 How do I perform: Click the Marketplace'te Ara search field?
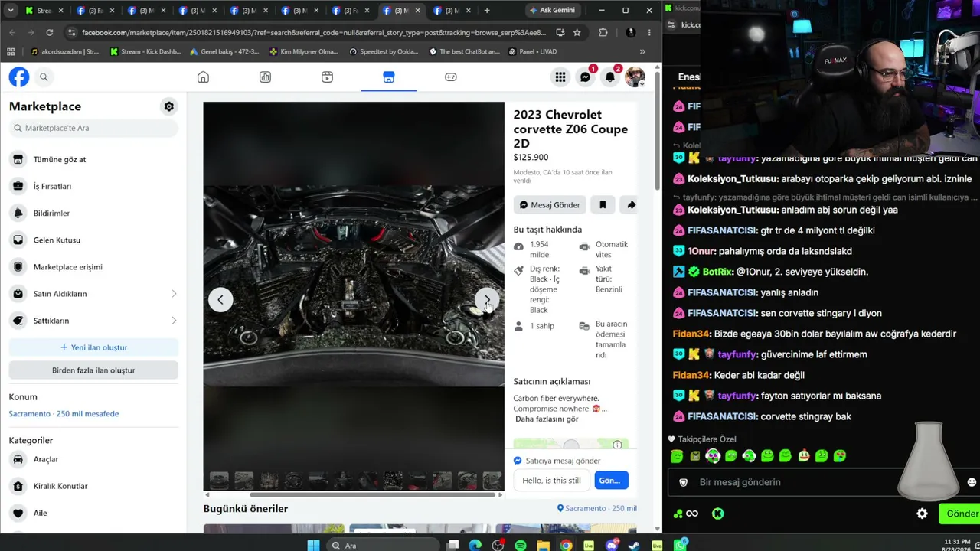[93, 128]
